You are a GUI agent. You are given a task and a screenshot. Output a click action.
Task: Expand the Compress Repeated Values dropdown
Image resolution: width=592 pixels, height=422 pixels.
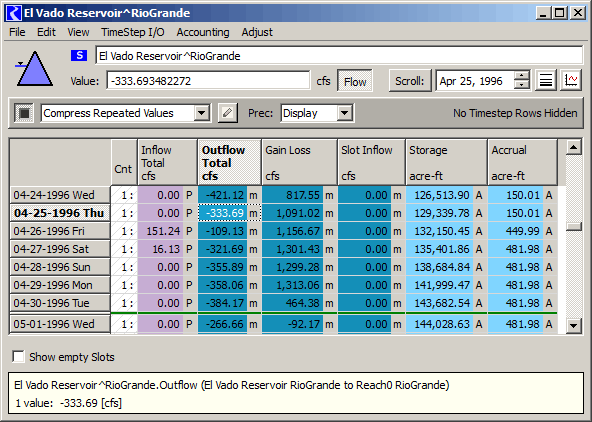pos(202,113)
